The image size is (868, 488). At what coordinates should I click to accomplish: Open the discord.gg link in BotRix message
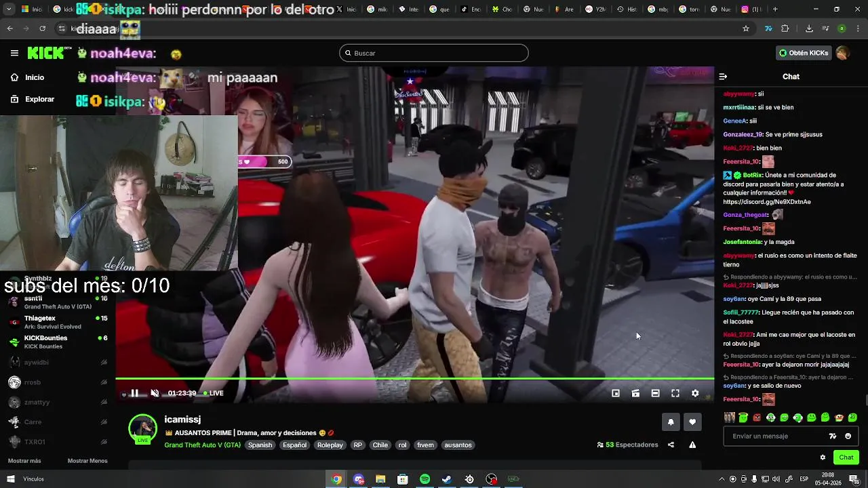coord(767,202)
